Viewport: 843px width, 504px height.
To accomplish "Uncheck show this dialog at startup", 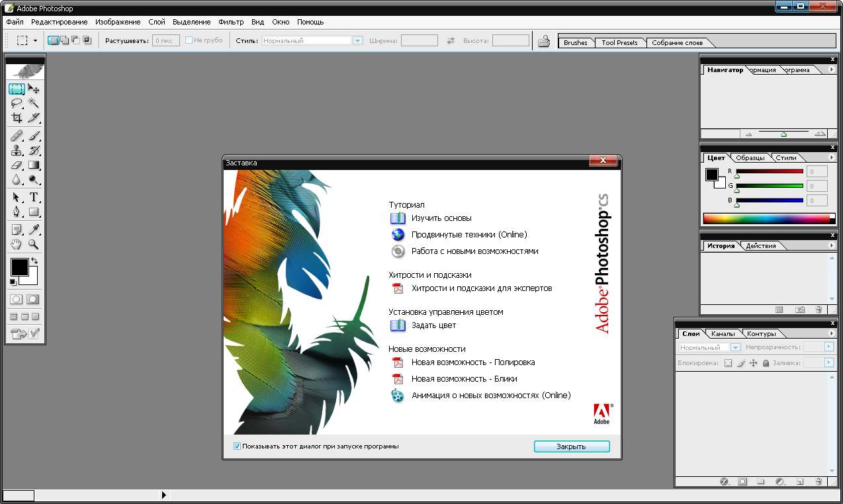I will click(x=237, y=446).
